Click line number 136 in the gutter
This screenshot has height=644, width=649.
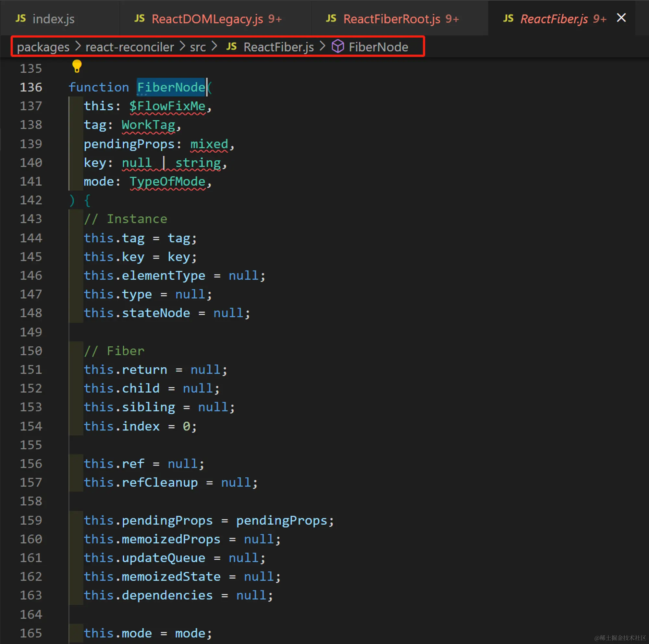click(x=31, y=87)
